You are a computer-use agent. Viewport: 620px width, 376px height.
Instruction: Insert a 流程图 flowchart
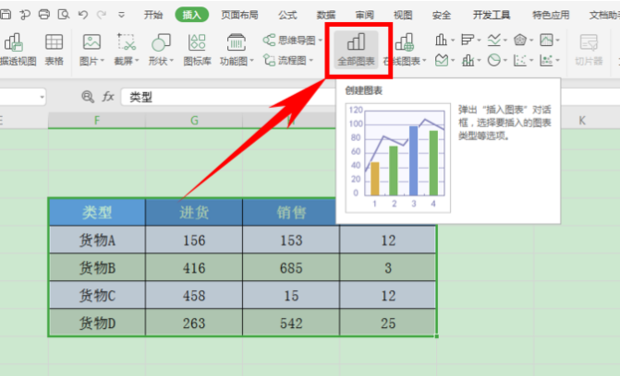288,60
